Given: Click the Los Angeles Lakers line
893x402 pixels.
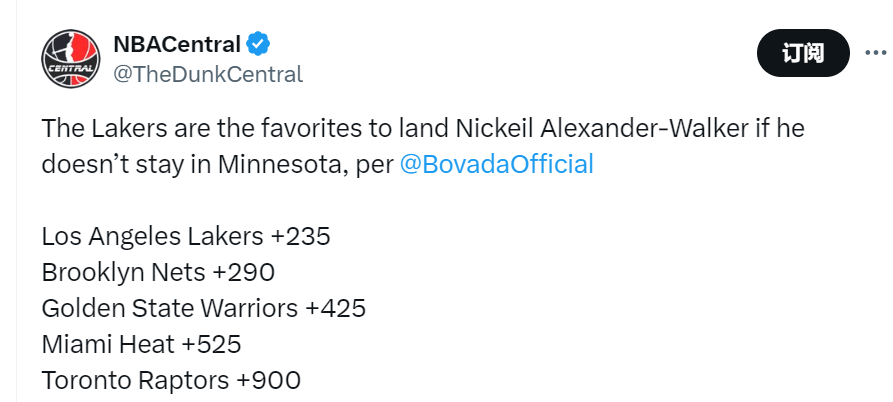Looking at the screenshot, I should pyautogui.click(x=186, y=236).
